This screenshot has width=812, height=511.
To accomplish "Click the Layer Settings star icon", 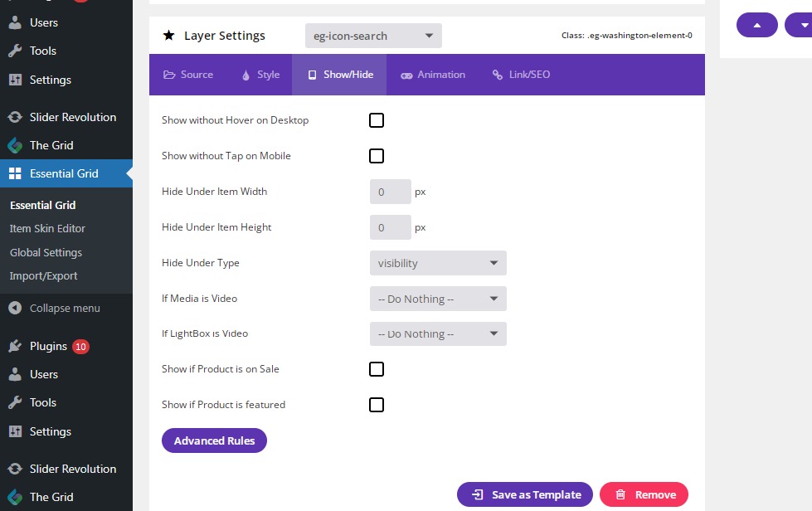I will point(169,35).
